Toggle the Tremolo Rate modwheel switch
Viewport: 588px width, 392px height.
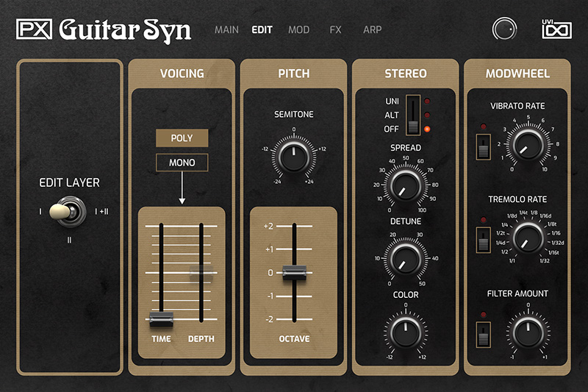(x=482, y=242)
